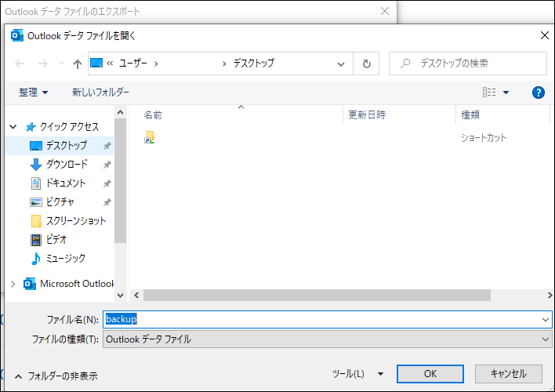This screenshot has width=555, height=392.
Task: Click the pin icon beside ダウンロード
Action: [107, 165]
